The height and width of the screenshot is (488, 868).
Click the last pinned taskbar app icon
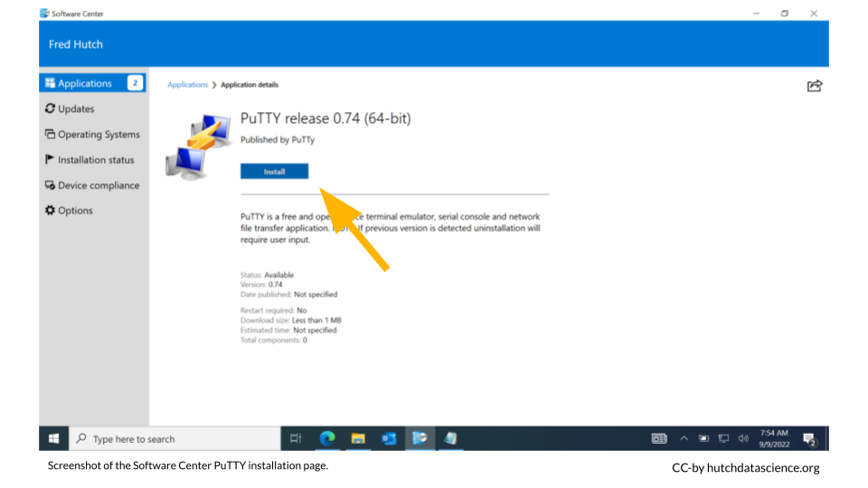(450, 439)
